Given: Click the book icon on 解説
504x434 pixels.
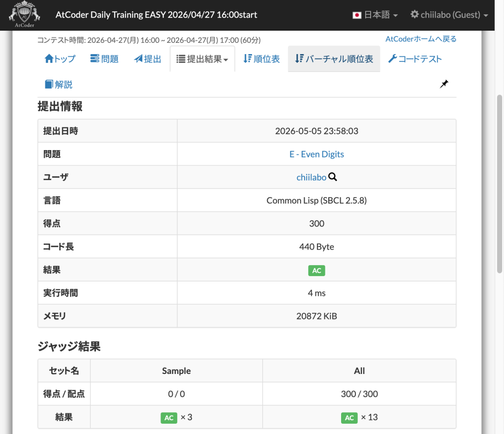Looking at the screenshot, I should point(49,84).
